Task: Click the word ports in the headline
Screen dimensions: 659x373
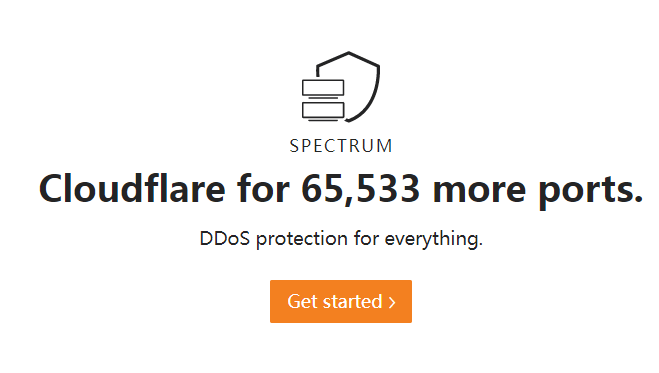Action: (x=591, y=192)
